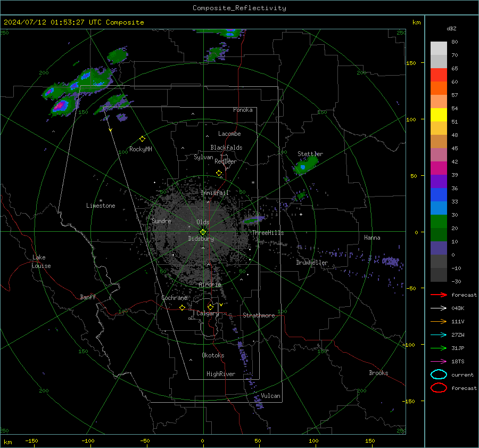Click the cyan current ellipse legend icon
The height and width of the screenshot is (448, 479).
[x=439, y=374]
